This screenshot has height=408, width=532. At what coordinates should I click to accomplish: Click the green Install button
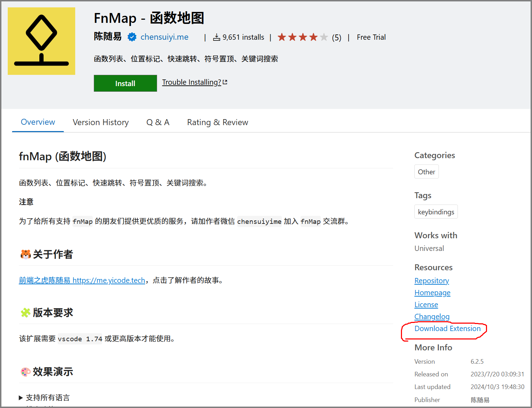125,83
